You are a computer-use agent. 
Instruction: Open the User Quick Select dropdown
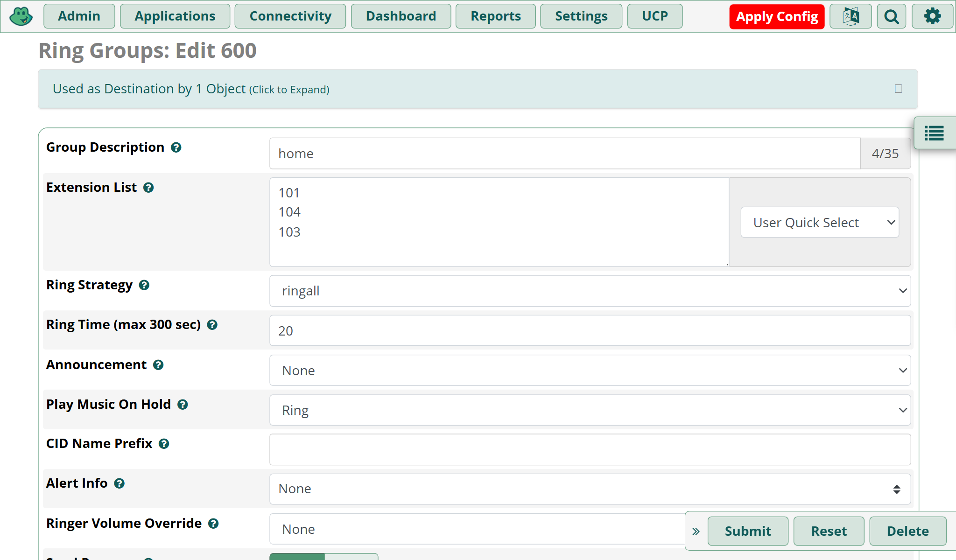pyautogui.click(x=820, y=222)
